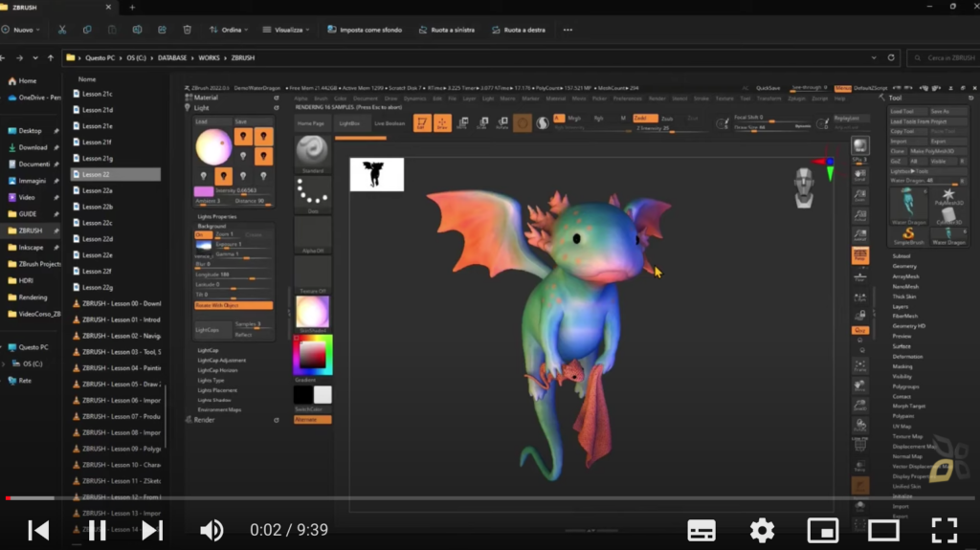Click the BPR render icon on right shelf
This screenshot has height=550, width=980.
coord(860,146)
